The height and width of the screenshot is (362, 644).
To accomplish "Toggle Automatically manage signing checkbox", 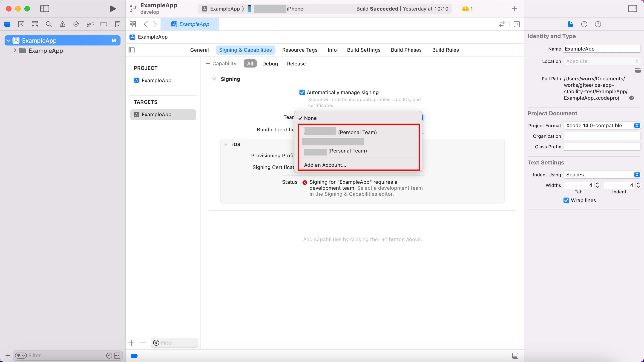I will [x=302, y=92].
